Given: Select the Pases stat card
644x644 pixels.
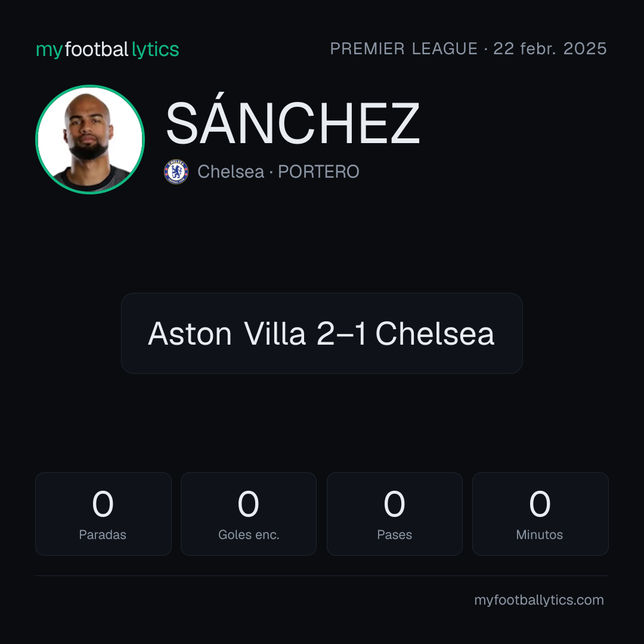Looking at the screenshot, I should point(394,514).
